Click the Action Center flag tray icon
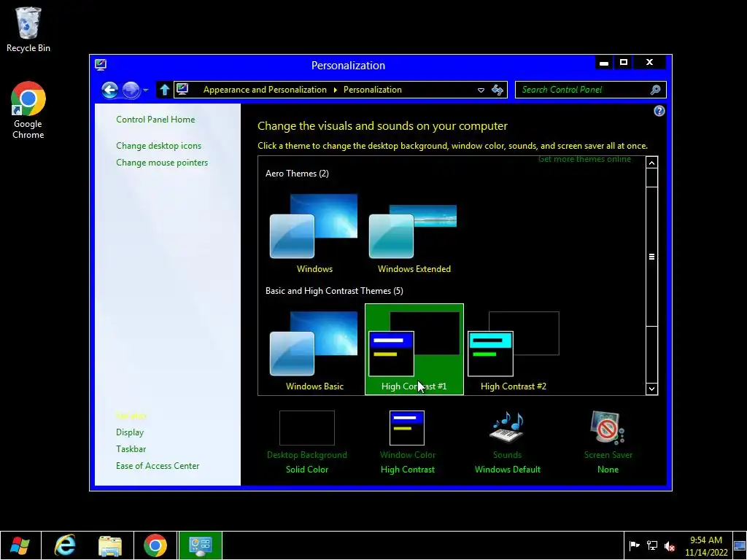The width and height of the screenshot is (747, 560). click(x=634, y=545)
